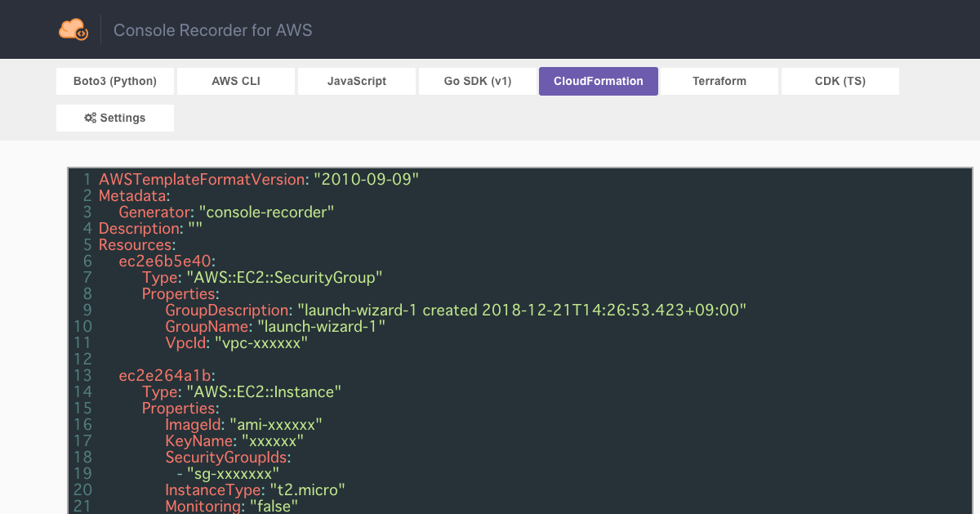Screen dimensions: 980x514
Task: Show the Go SDK (v1) code
Action: (x=478, y=81)
